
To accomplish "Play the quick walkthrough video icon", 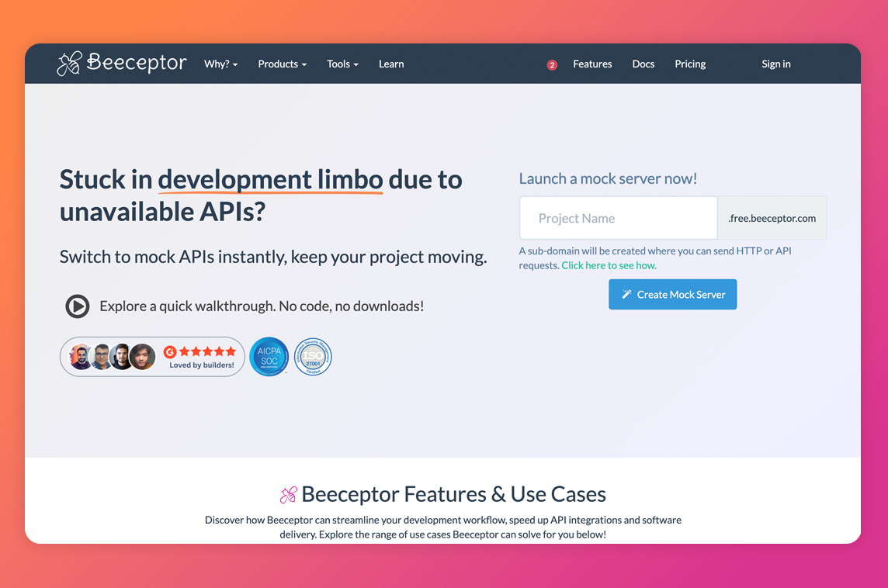I will pyautogui.click(x=78, y=306).
